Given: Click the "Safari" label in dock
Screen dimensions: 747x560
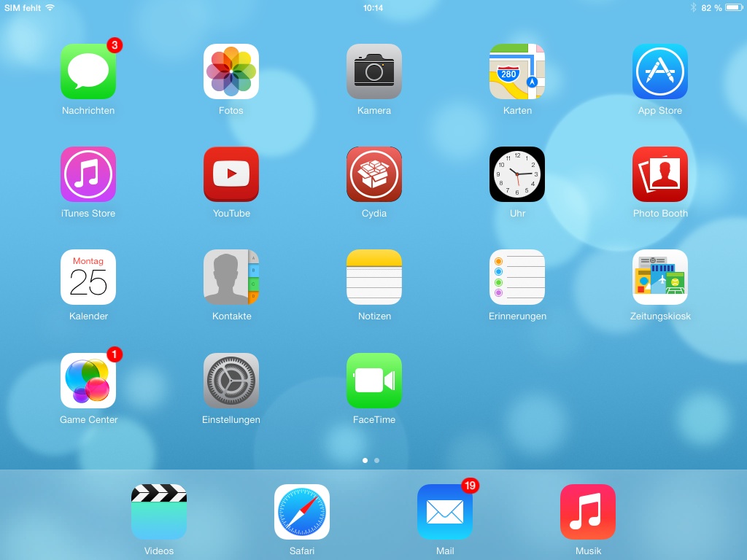Looking at the screenshot, I should point(302,551).
